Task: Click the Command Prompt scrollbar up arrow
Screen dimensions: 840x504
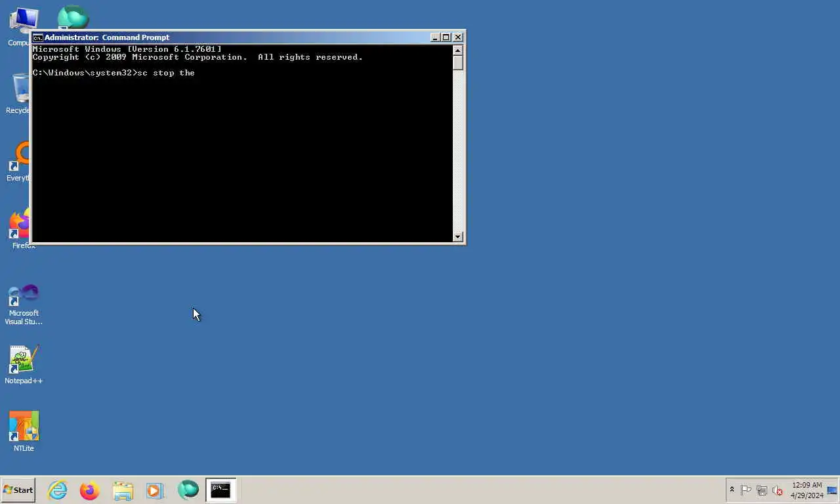Action: coord(458,51)
